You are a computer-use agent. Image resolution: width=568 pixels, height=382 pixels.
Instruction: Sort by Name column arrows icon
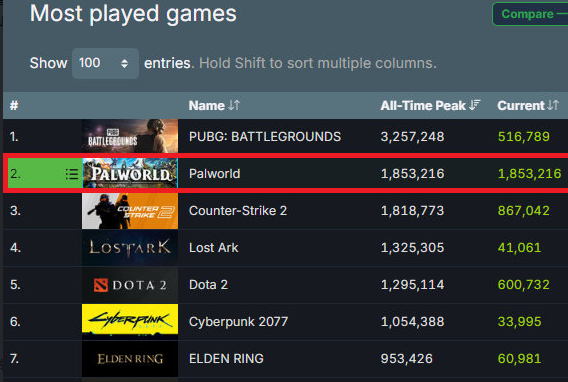coord(234,105)
